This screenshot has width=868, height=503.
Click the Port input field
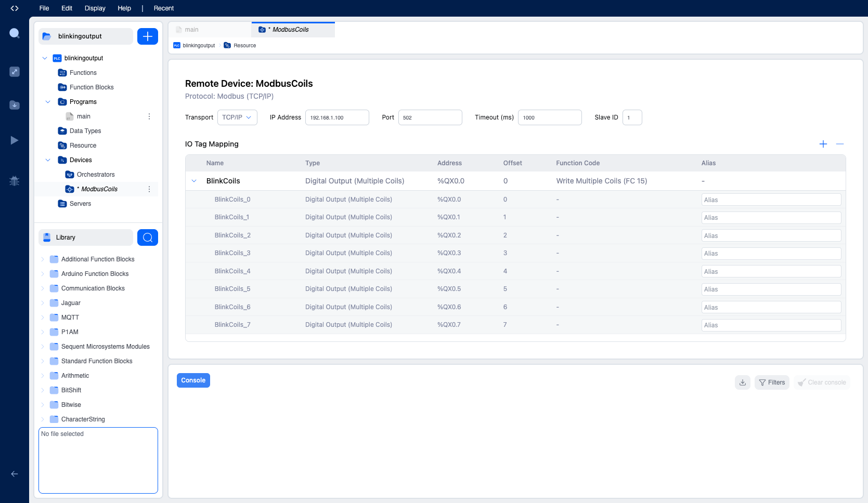pyautogui.click(x=430, y=117)
